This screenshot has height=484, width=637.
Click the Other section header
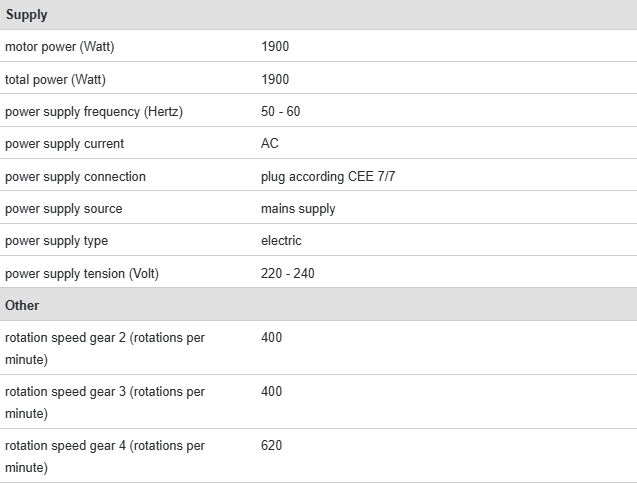tap(22, 305)
